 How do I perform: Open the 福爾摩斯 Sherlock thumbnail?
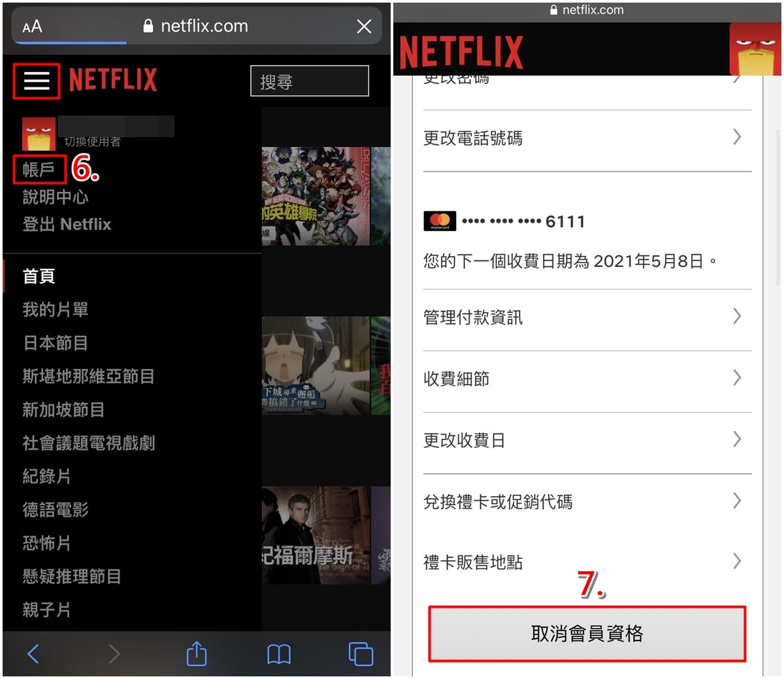click(316, 535)
